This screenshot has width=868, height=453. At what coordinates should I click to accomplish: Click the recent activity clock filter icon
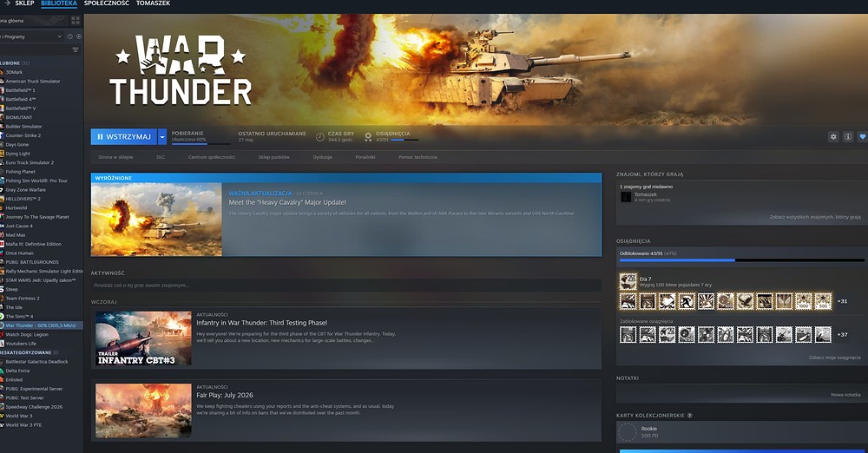tap(69, 36)
